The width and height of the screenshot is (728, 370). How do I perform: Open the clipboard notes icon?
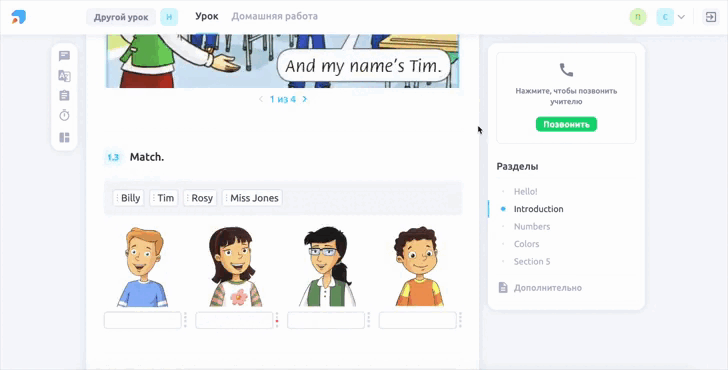tap(64, 95)
